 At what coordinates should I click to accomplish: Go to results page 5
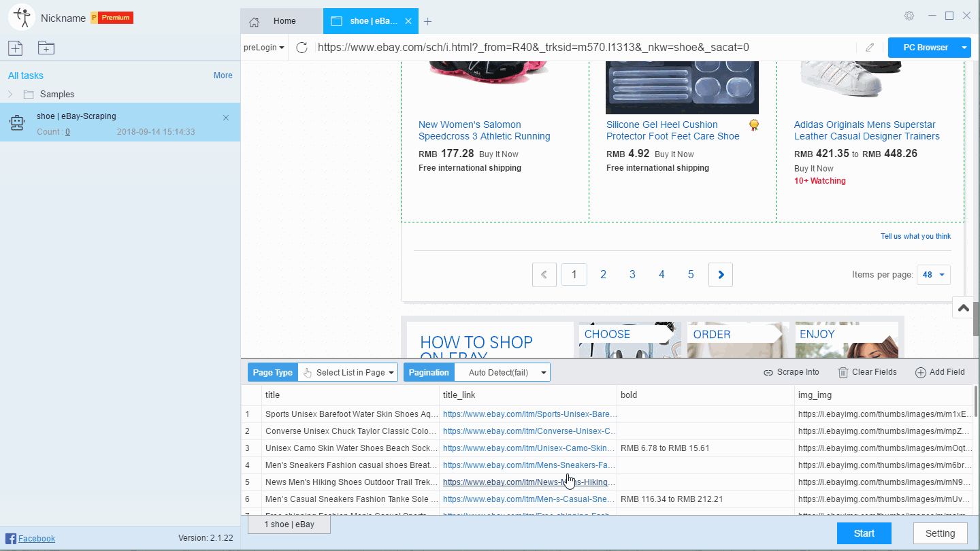click(691, 275)
